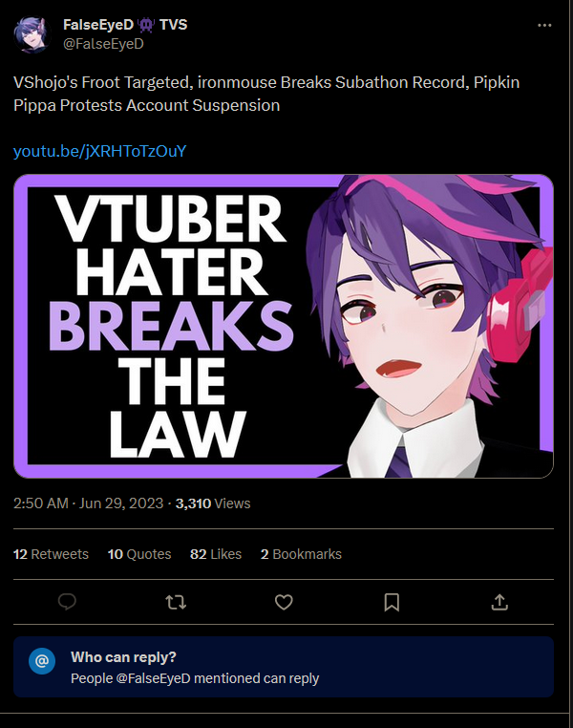View the 82 Likes list
Screen dimensions: 573x728
point(216,554)
